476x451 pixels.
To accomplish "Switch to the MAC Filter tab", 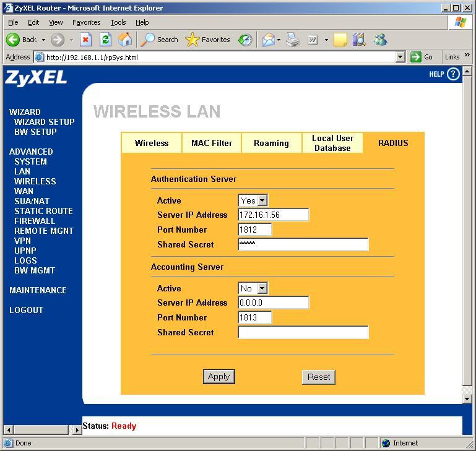I will click(212, 143).
